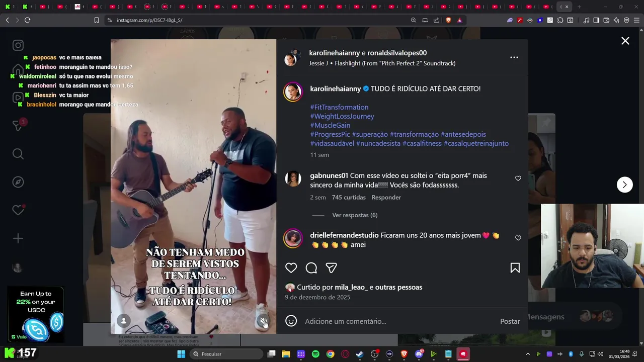
Task: Show hidden tray icons chevron in the taskbar
Action: (x=527, y=354)
